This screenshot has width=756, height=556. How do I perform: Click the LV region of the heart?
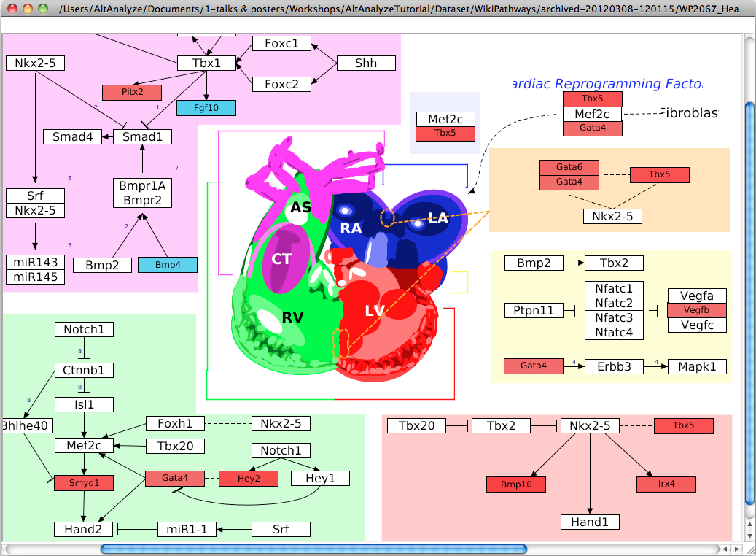point(375,312)
